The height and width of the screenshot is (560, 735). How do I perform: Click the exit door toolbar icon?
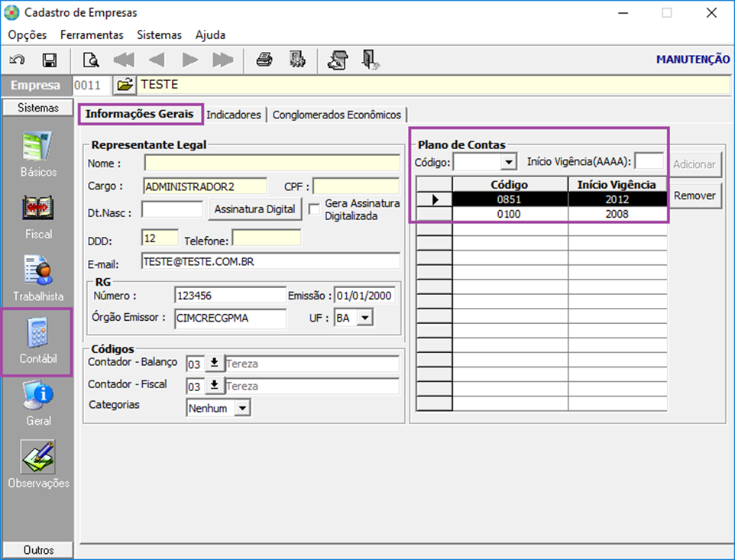[x=371, y=60]
